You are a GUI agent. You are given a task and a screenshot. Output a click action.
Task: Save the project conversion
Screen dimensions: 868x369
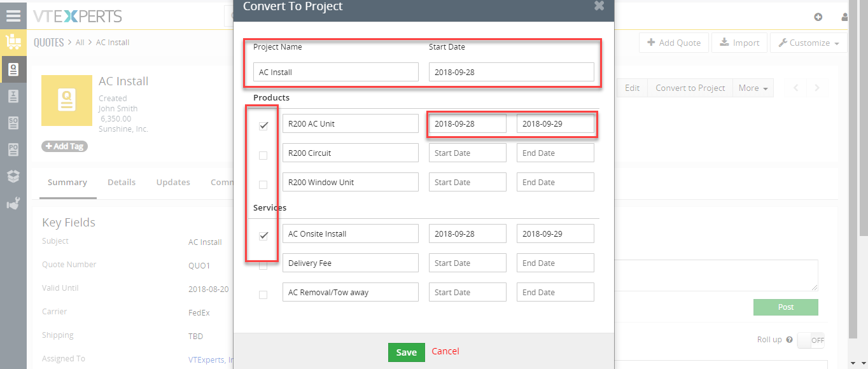406,352
